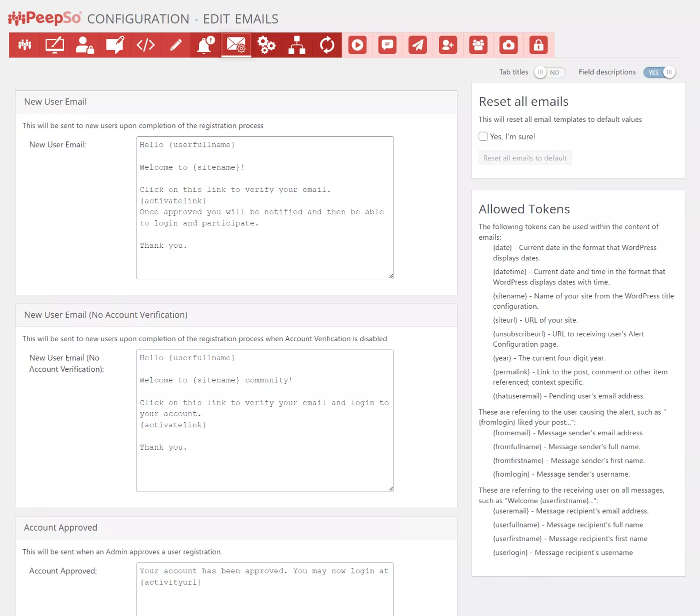Click the {userfirstname} token entry
This screenshot has height=616, width=700.
click(570, 539)
